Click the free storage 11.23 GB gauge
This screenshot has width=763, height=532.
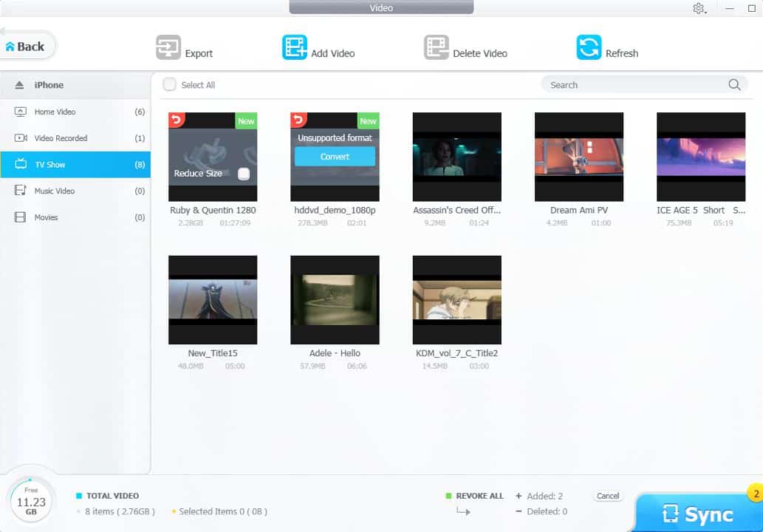(x=31, y=501)
